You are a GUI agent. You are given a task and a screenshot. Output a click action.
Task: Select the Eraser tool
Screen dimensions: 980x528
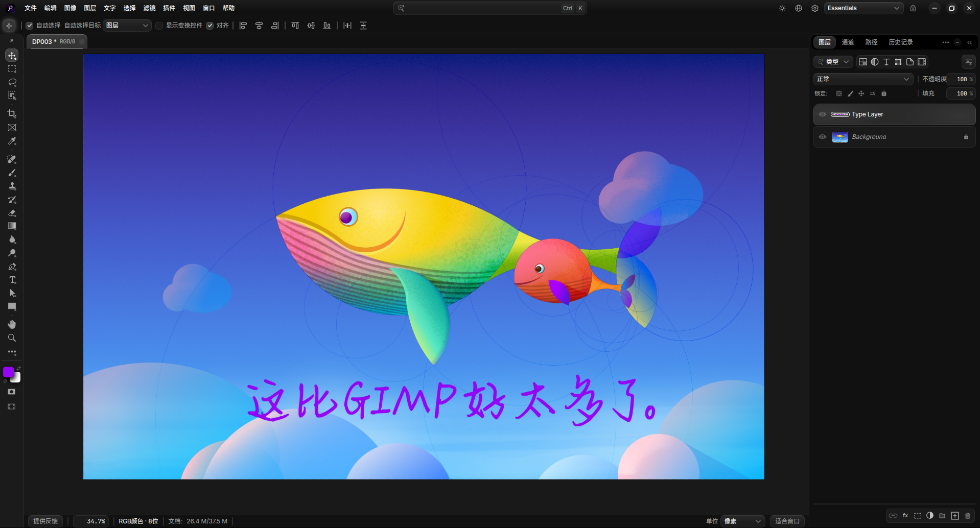pyautogui.click(x=12, y=213)
